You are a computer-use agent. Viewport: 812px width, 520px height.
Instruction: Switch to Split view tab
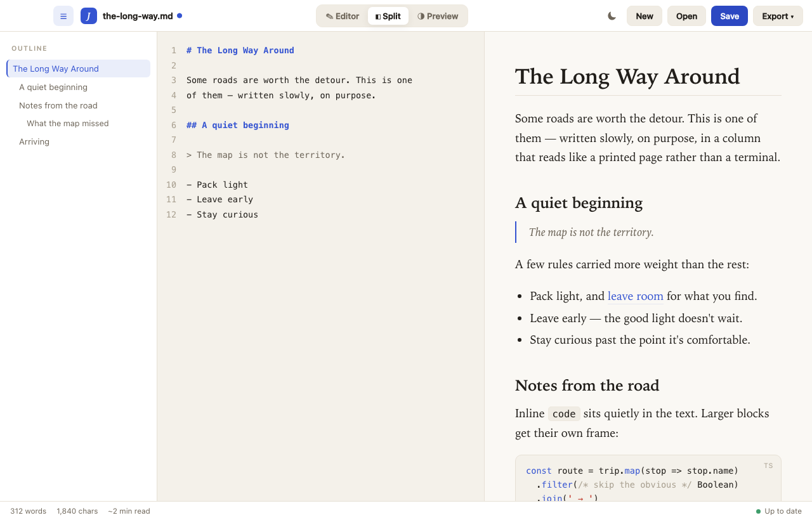(388, 16)
